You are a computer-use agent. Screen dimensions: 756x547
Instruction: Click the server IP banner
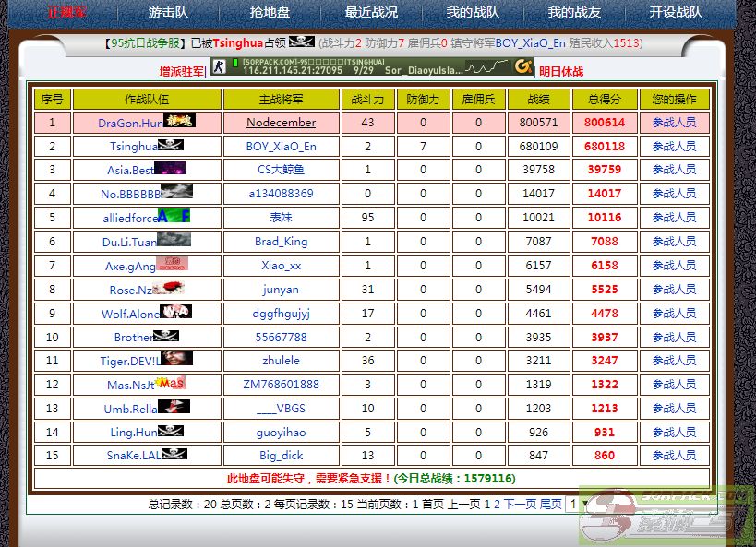(x=369, y=66)
